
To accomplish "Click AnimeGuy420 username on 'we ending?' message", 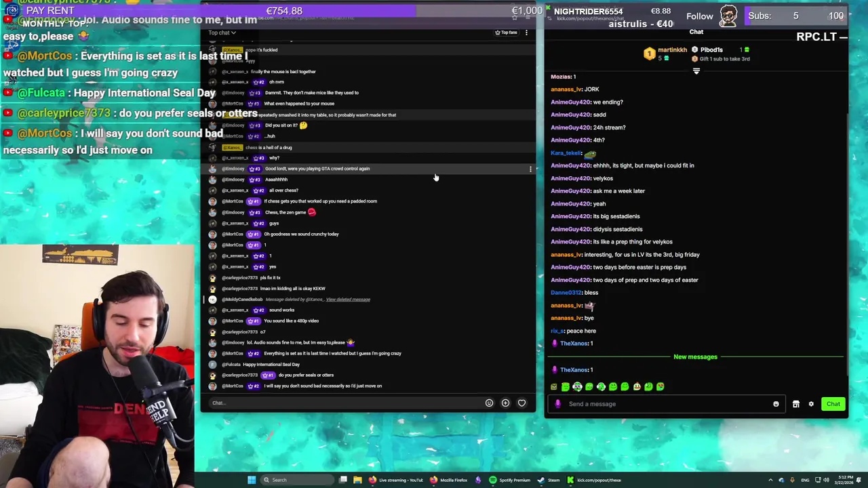I will click(x=571, y=102).
